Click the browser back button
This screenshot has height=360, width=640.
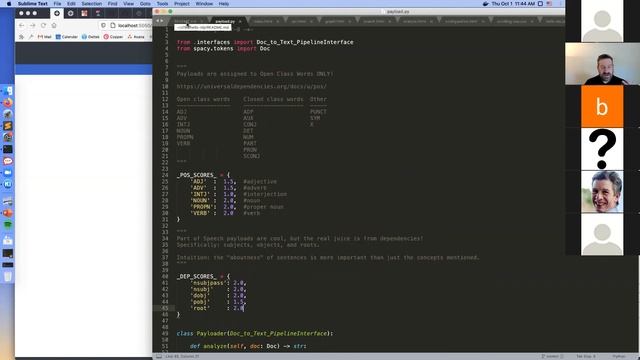[22, 25]
